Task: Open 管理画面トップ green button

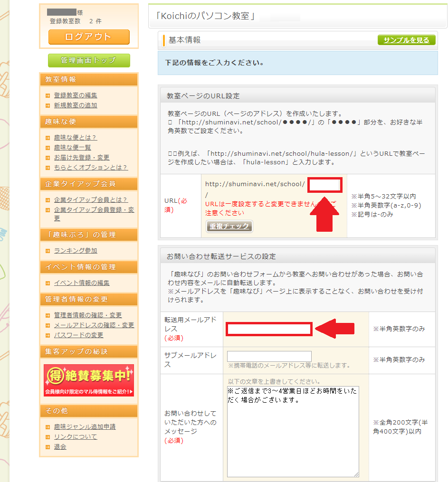Action: (x=89, y=60)
